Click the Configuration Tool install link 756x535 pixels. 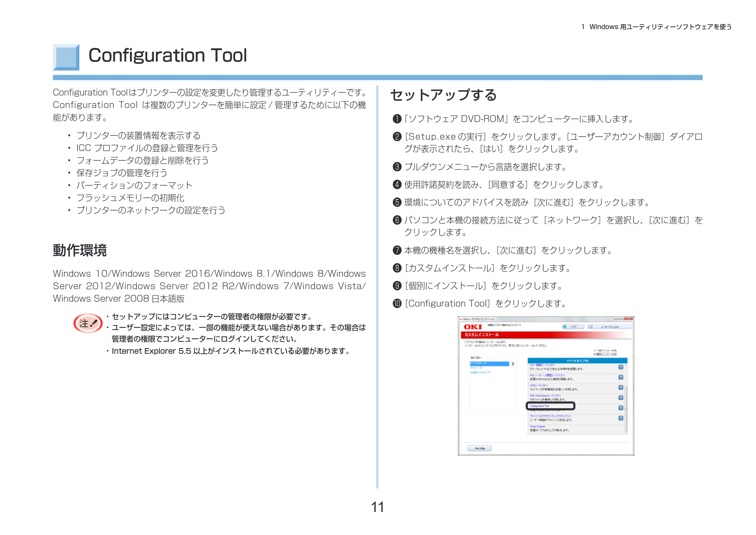[x=539, y=406]
